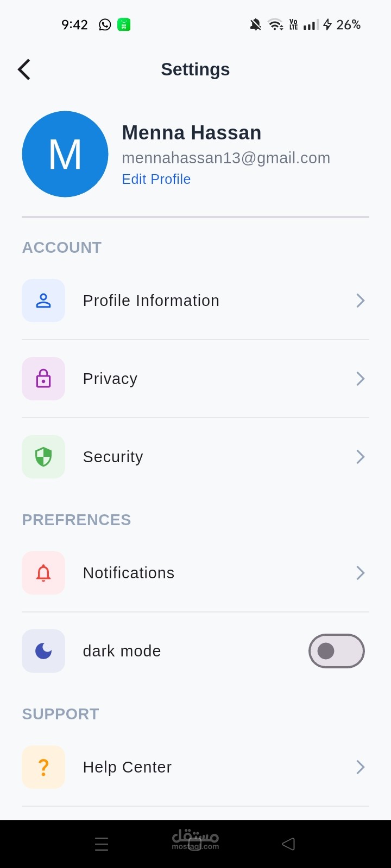Open the Android recent apps menu
Image resolution: width=391 pixels, height=868 pixels.
(x=102, y=844)
